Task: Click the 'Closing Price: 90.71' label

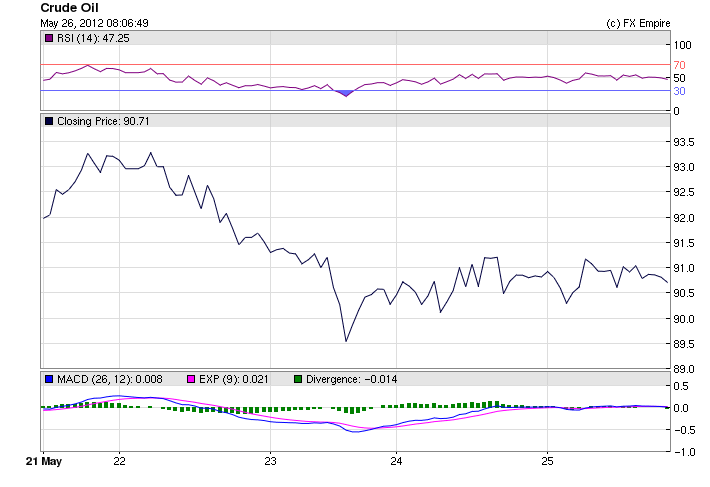Action: (103, 121)
